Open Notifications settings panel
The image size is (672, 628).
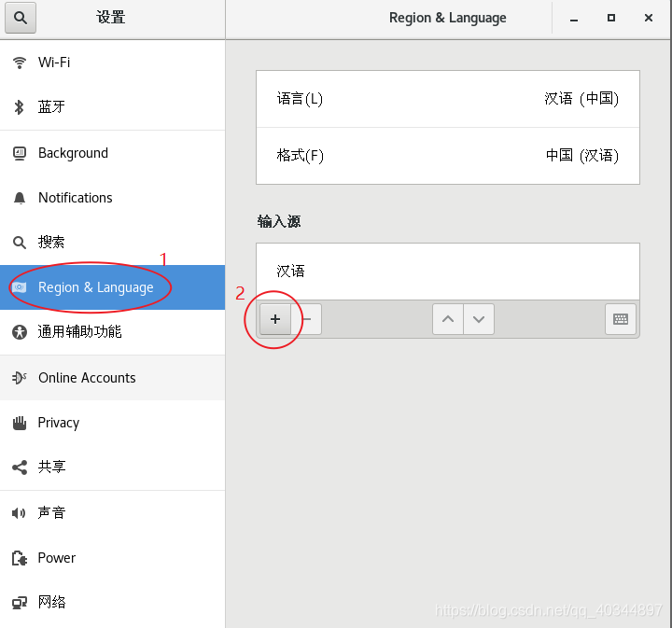pyautogui.click(x=112, y=198)
